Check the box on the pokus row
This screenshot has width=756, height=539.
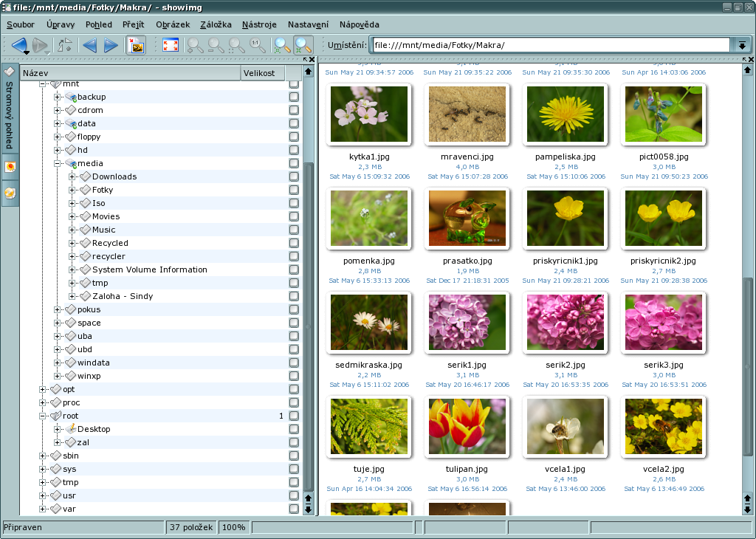[294, 309]
